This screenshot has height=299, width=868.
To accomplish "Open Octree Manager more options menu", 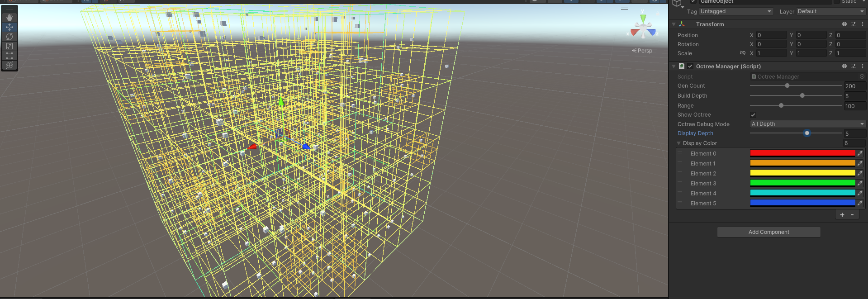I will pos(862,66).
